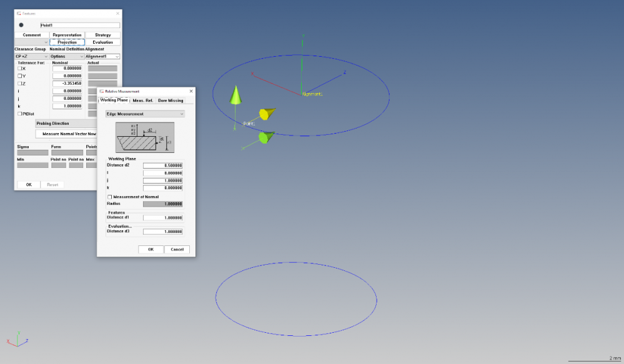This screenshot has width=624, height=364.
Task: Click the Working Plane k input field
Action: [163, 188]
